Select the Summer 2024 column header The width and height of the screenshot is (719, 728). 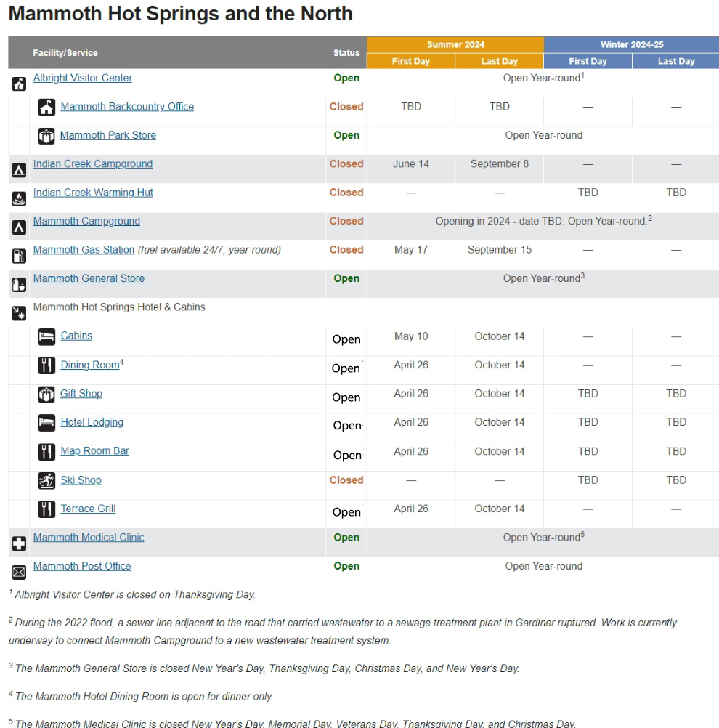point(455,45)
